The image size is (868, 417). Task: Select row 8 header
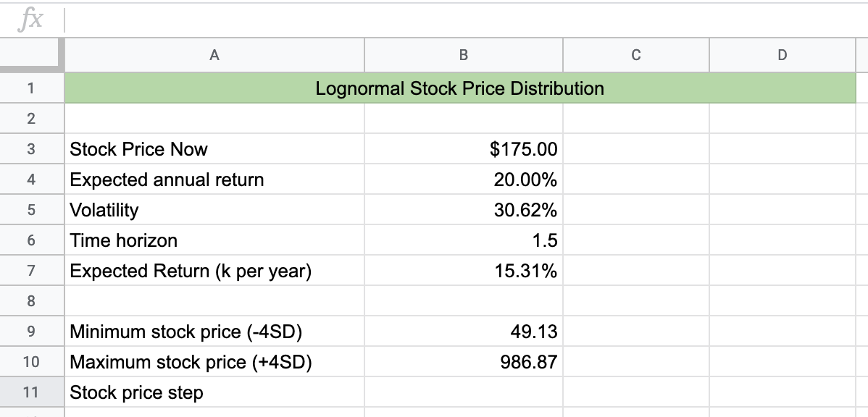click(x=32, y=301)
